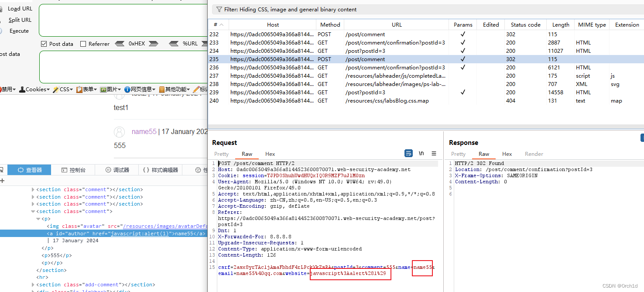Viewport: 644px width, 292px height.
Task: Select the hr node in inspector
Action: pyautogui.click(x=42, y=277)
